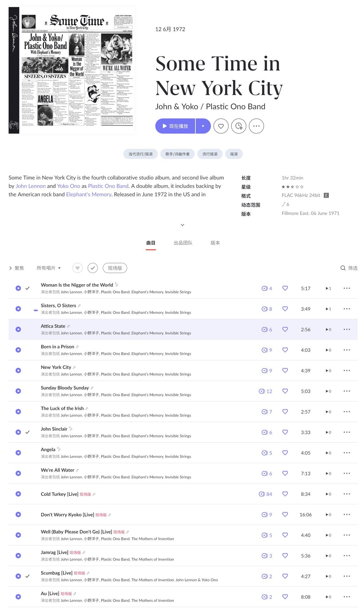Select the 当代流行/摇滚 genre tag

[140, 154]
